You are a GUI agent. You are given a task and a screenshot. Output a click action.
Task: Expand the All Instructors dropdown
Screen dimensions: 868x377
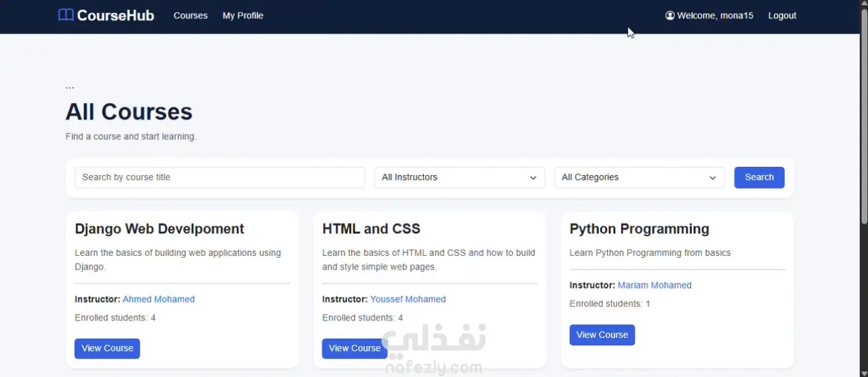point(460,177)
